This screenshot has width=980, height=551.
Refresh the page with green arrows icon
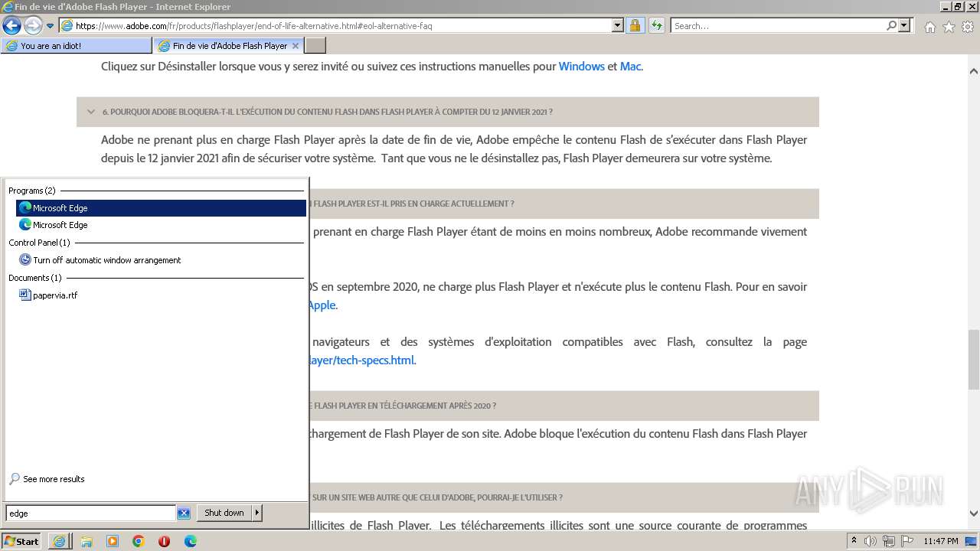656,25
